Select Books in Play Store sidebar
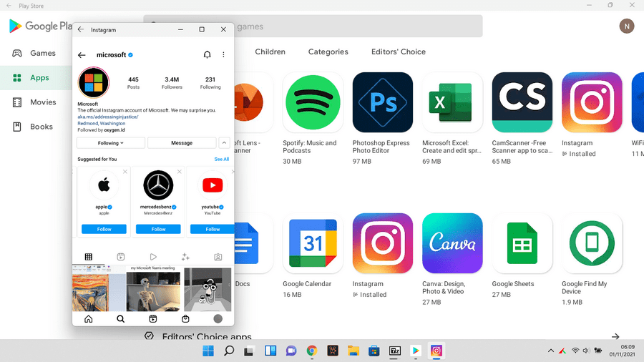The image size is (644, 362). pos(36,127)
